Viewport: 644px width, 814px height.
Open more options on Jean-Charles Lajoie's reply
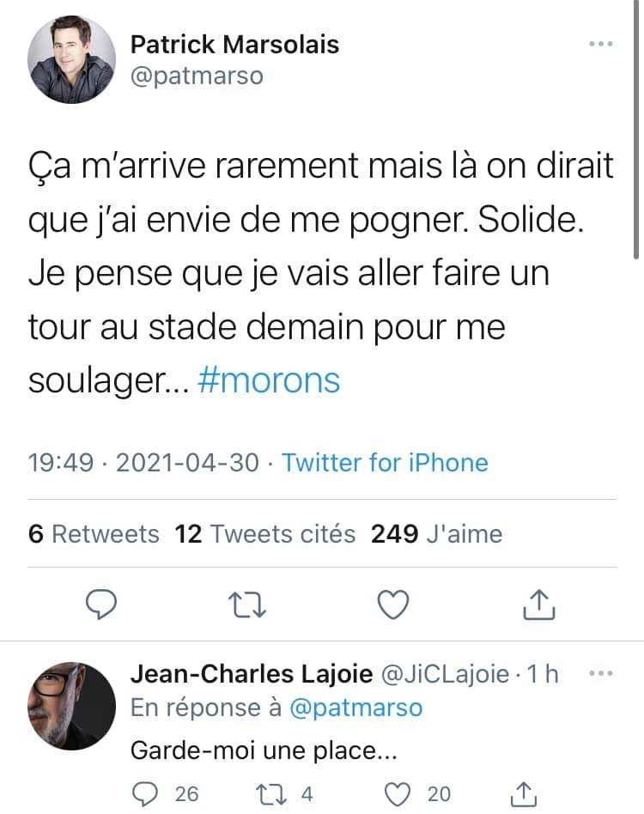[x=601, y=673]
